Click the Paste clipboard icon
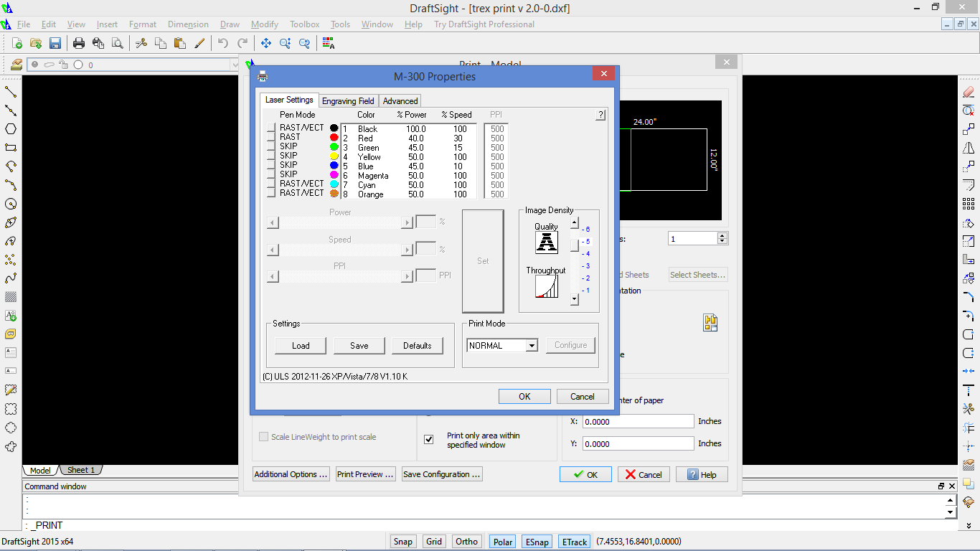This screenshot has width=980, height=551. [x=180, y=43]
